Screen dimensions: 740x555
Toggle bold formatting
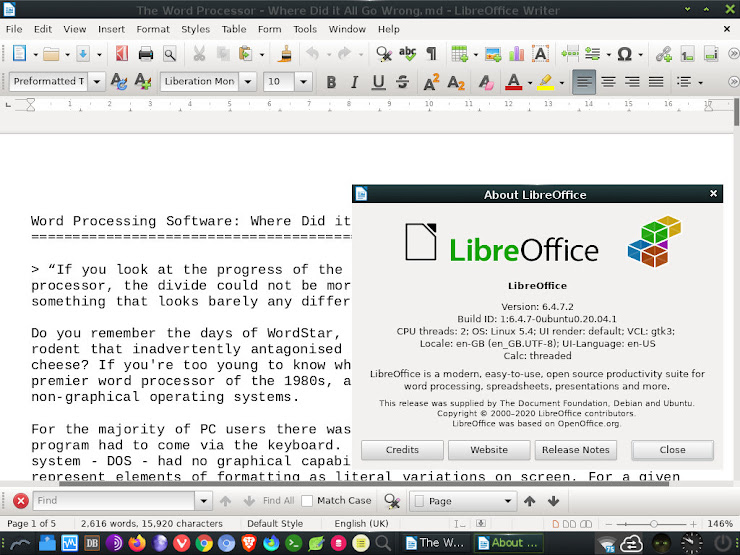(331, 82)
